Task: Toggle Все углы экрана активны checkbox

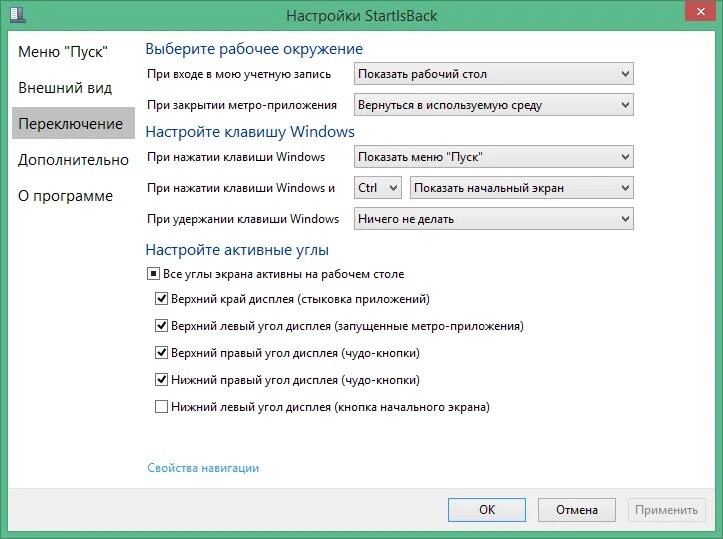Action: click(x=153, y=274)
